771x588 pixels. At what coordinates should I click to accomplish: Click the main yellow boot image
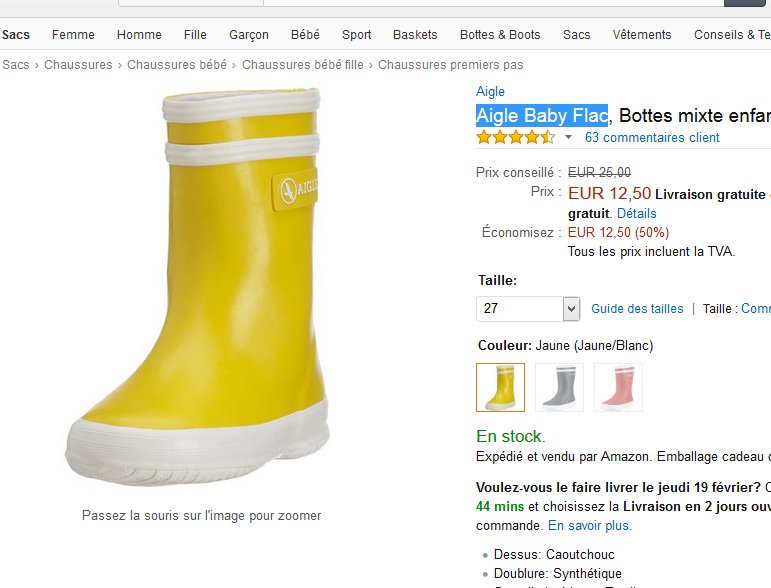pos(200,285)
